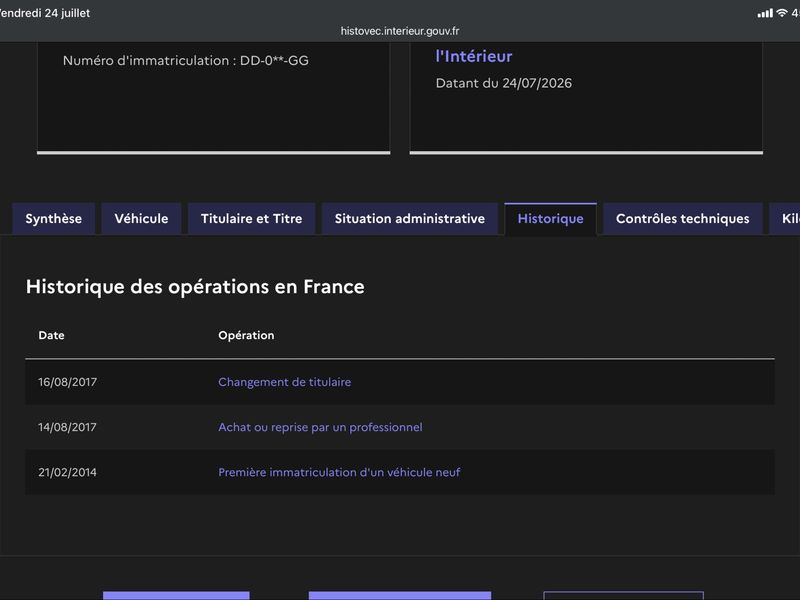Screen dimensions: 800x600
Task: Click the Numéro d'immatriculation DD-0**-GG text
Action: pos(186,61)
